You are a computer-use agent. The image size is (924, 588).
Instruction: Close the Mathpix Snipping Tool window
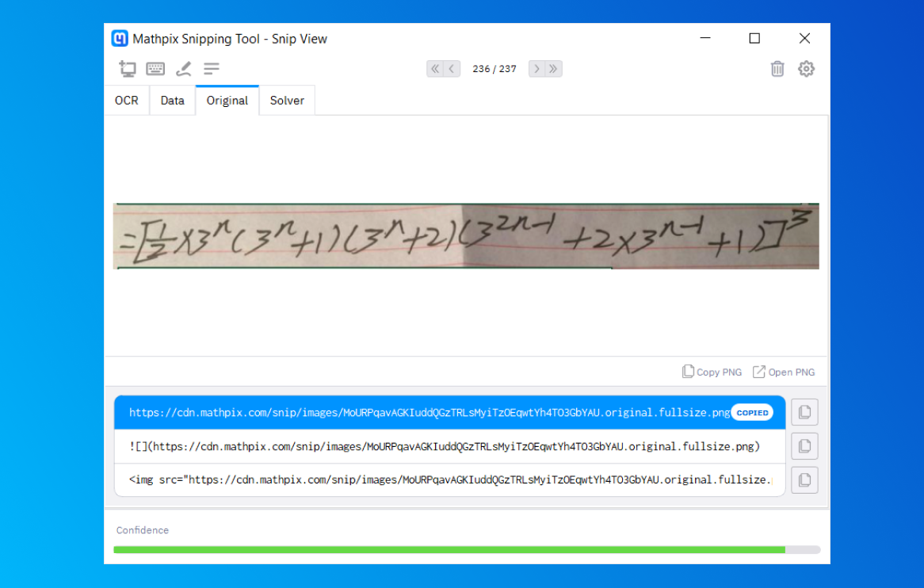tap(804, 38)
